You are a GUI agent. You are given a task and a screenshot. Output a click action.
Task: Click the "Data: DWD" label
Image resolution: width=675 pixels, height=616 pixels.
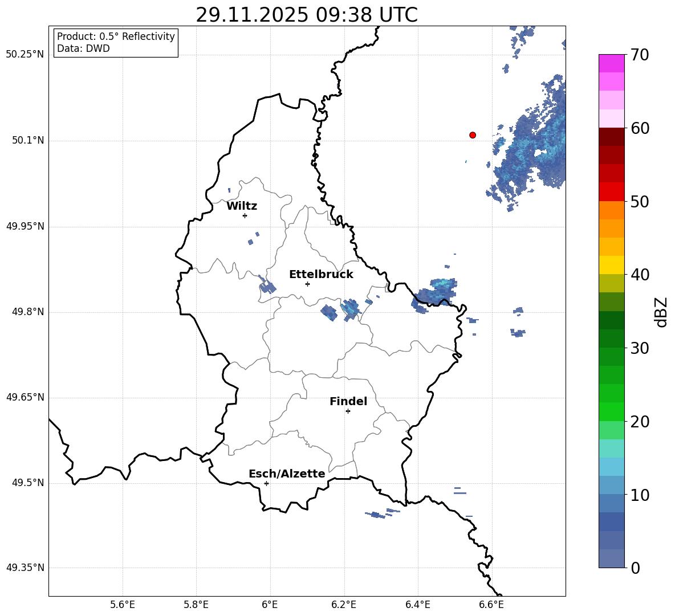(83, 48)
